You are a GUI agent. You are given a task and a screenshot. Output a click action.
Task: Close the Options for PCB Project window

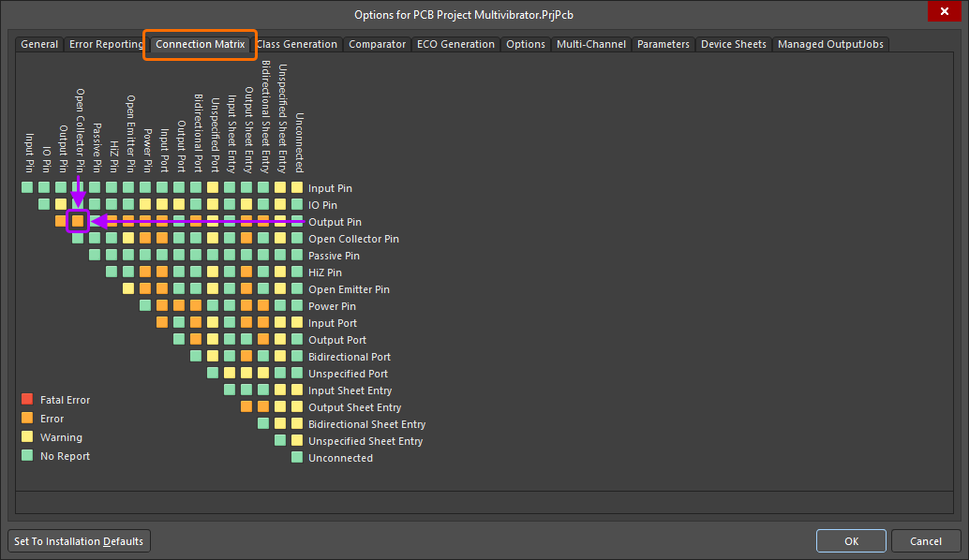(x=945, y=12)
